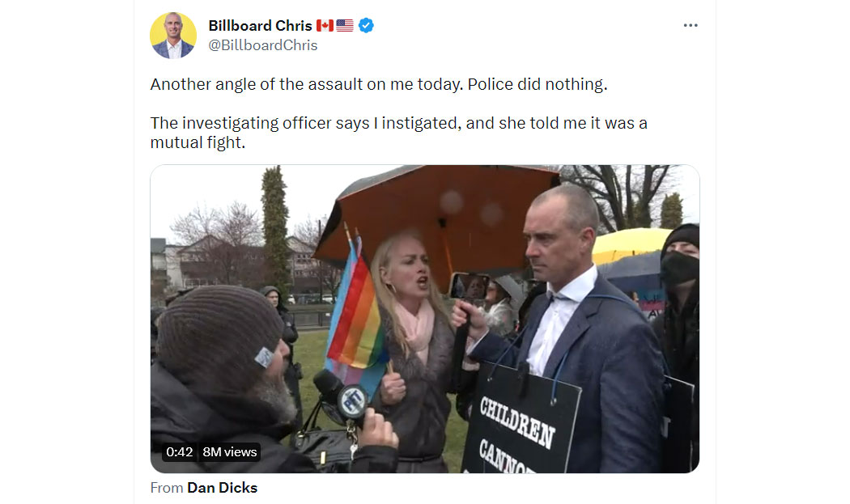Screen dimensions: 850x504
Task: Click the Canadian flag emoji beside name
Action: pos(325,25)
